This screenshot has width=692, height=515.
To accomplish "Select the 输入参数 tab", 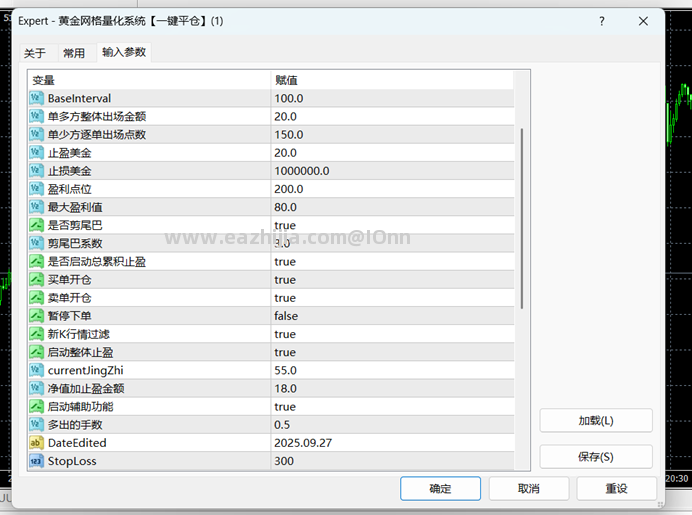I will click(x=124, y=52).
